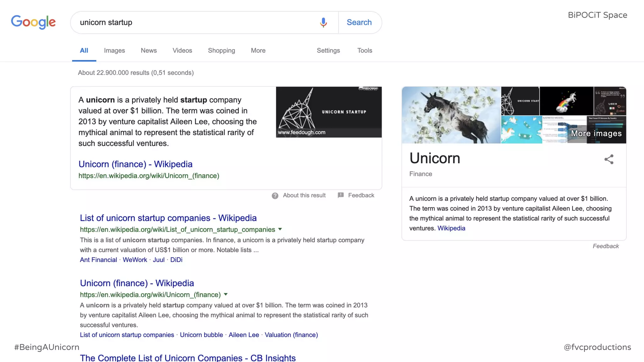The image size is (644, 362).
Task: Open the Uber quote thumbnail in panel
Action: click(x=610, y=101)
